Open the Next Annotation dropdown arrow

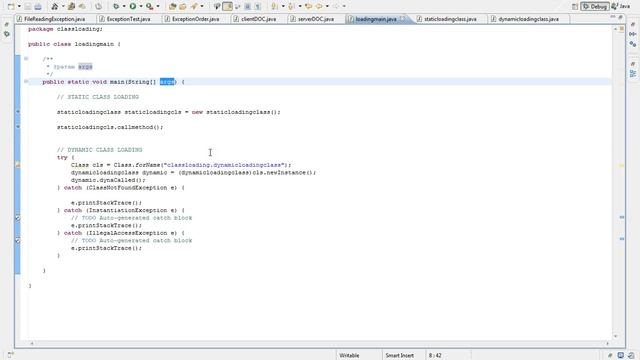pos(282,6)
